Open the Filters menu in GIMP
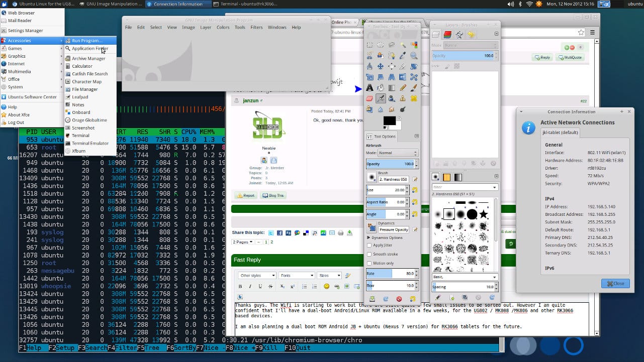Viewport: 644px width, 362px height. coord(256,27)
